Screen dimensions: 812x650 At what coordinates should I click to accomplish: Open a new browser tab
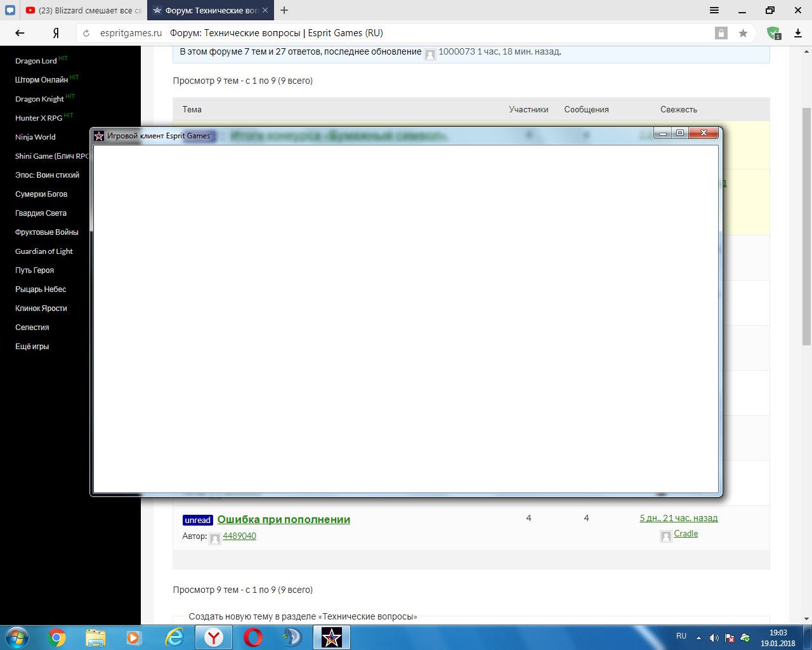[x=284, y=10]
